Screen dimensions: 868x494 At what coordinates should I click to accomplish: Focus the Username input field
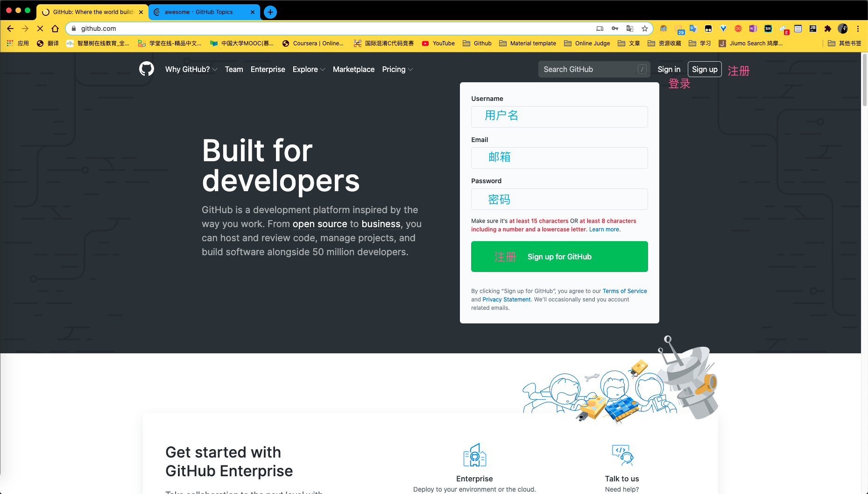559,117
